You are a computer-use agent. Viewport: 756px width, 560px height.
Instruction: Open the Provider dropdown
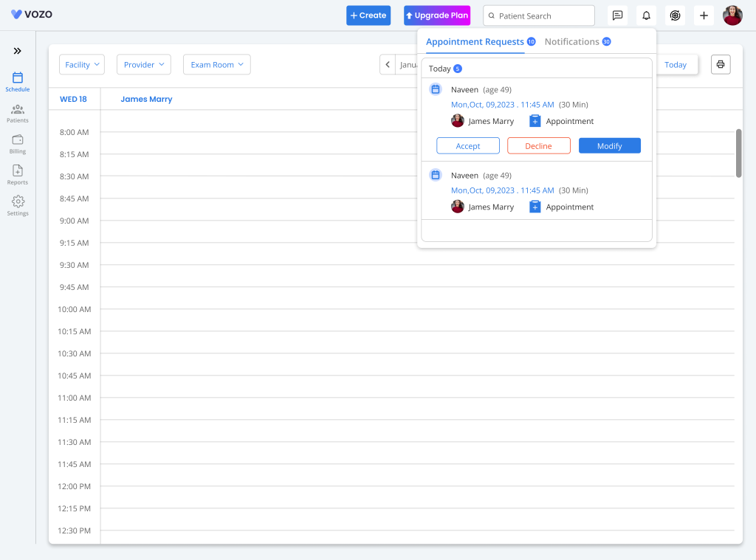click(x=144, y=65)
